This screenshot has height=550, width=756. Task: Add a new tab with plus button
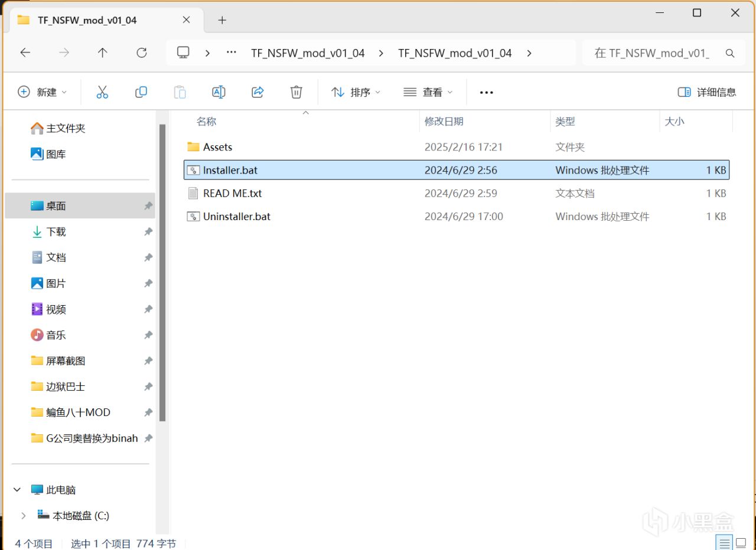pos(222,20)
